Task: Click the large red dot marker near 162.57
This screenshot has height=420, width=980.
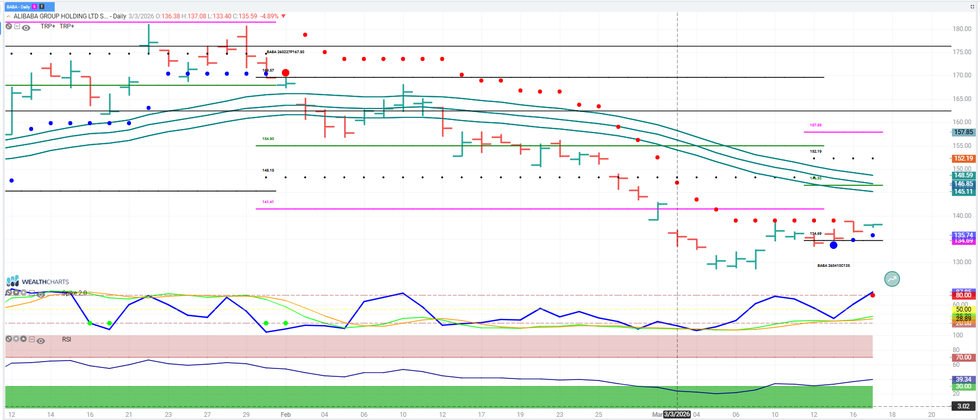Action: pos(286,73)
